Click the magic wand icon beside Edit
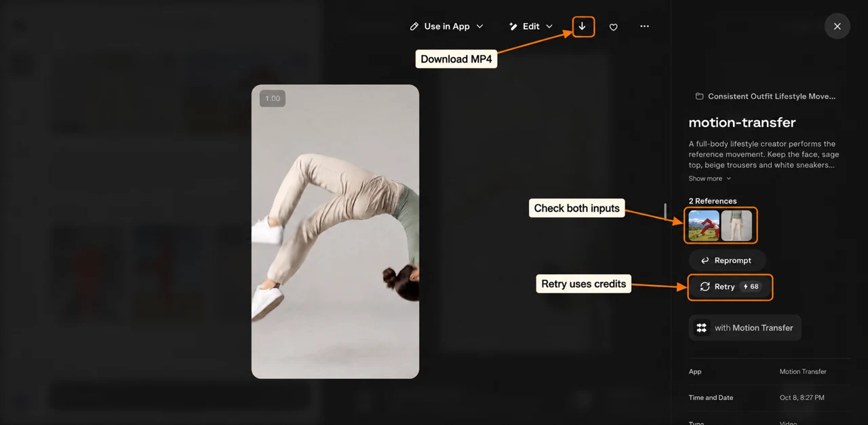Screen dimensions: 868x425 [513, 26]
